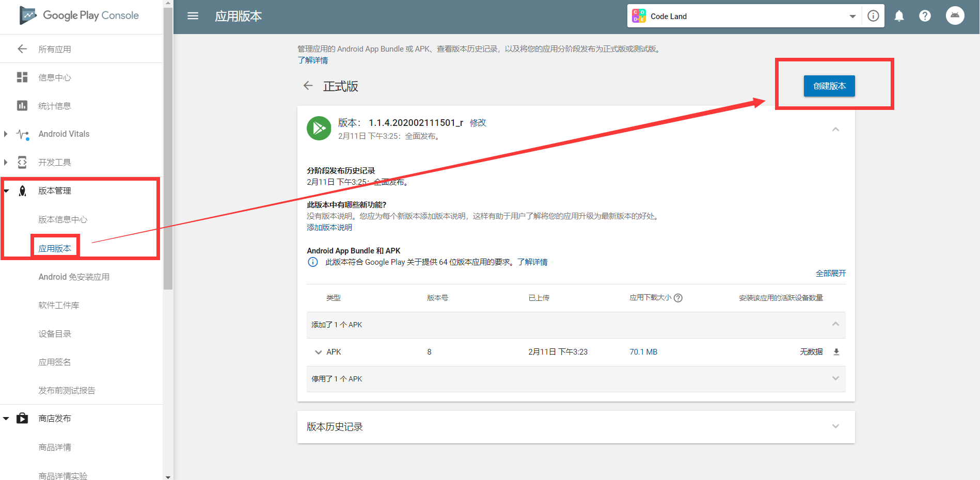Click the 类型 column header
This screenshot has width=980, height=480.
pyautogui.click(x=334, y=298)
